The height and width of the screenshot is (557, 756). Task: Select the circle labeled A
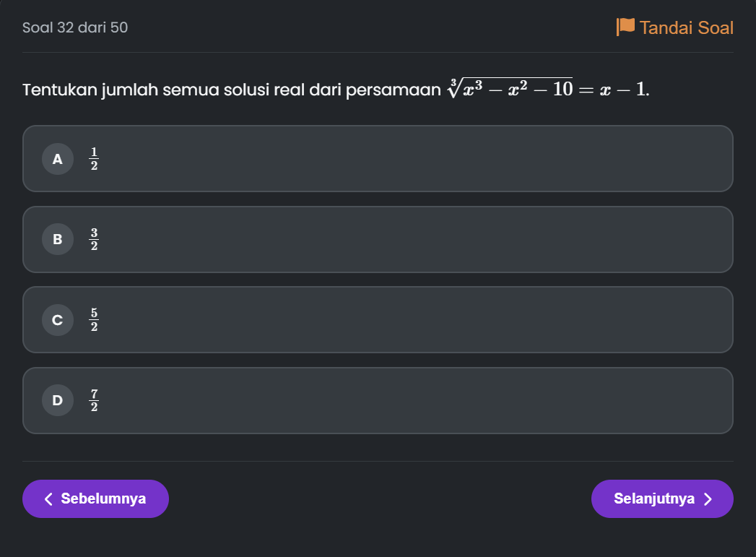click(x=57, y=159)
